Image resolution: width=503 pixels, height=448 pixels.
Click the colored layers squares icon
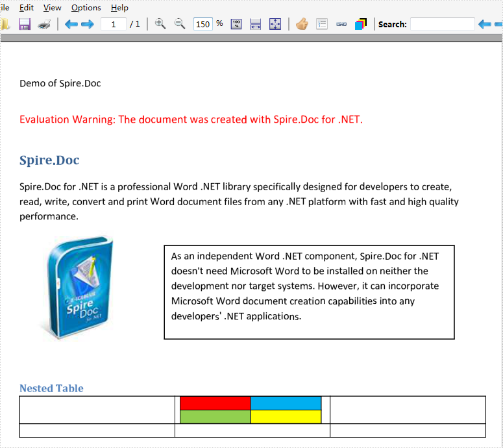click(x=361, y=24)
